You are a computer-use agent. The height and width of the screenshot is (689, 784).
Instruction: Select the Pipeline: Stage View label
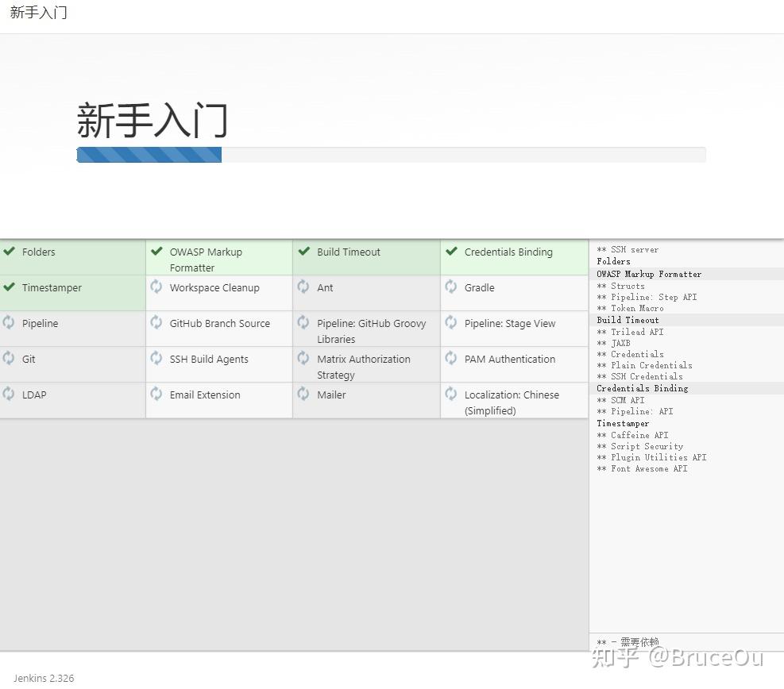(510, 323)
